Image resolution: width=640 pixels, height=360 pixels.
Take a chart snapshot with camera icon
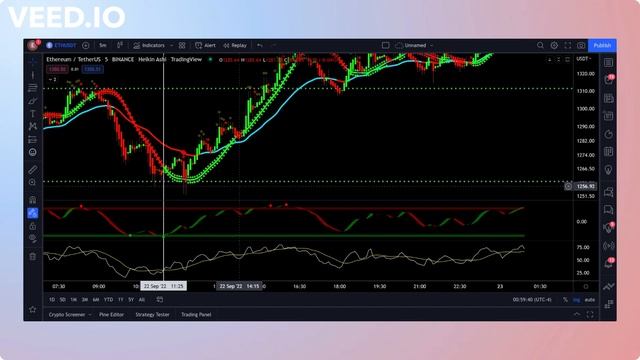(x=581, y=45)
